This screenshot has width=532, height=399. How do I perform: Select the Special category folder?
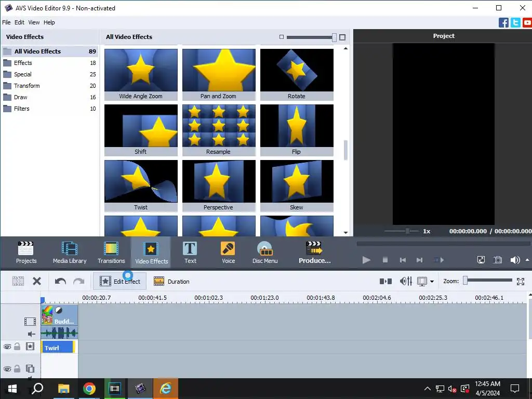[x=50, y=74]
